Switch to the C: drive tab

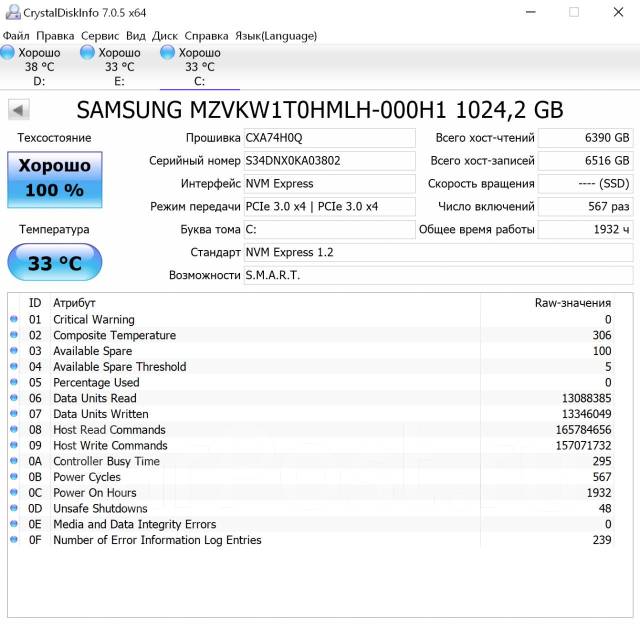199,67
